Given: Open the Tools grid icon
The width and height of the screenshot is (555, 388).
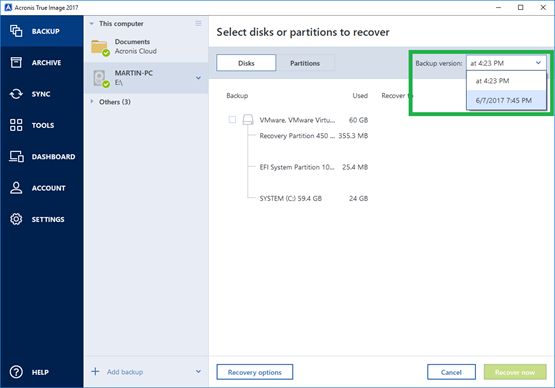Looking at the screenshot, I should click(16, 125).
